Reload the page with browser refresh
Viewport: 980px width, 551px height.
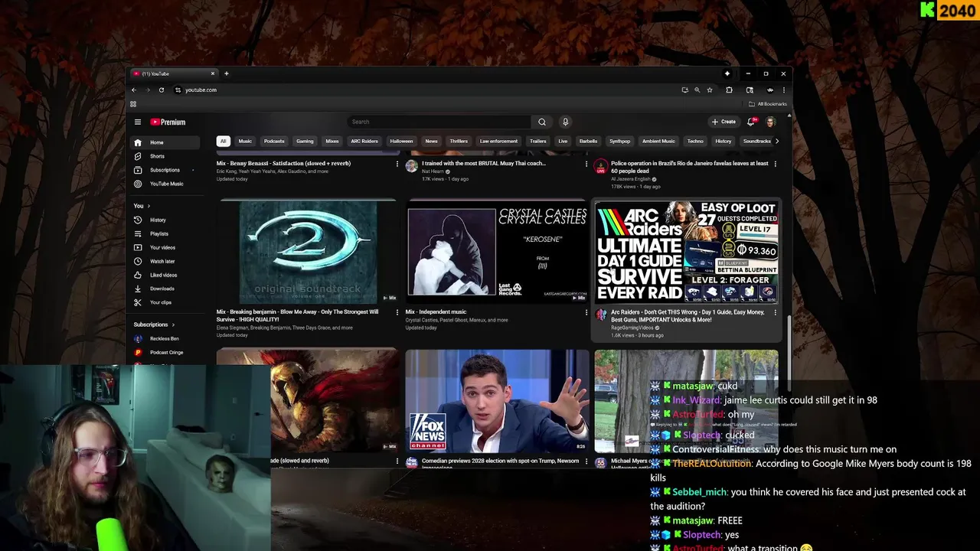(162, 90)
